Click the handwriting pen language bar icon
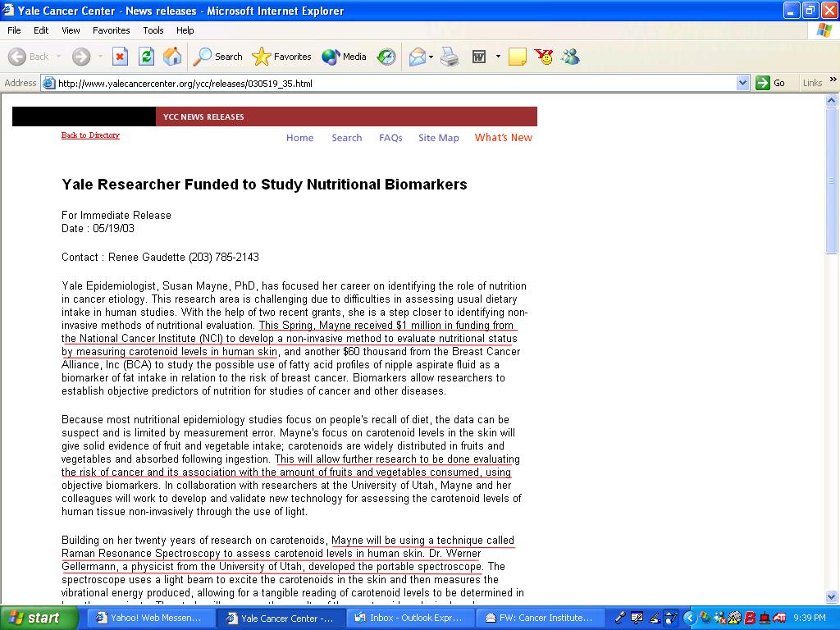The height and width of the screenshot is (630, 840). [x=654, y=619]
